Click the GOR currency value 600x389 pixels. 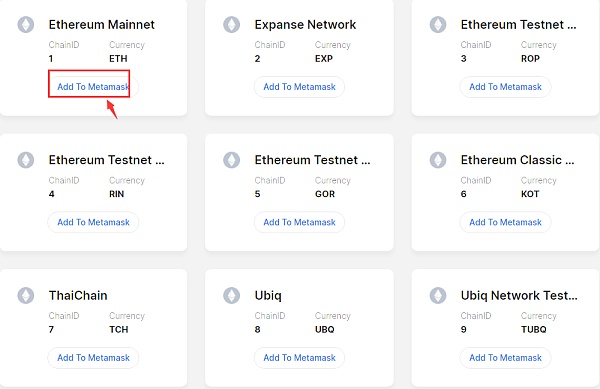click(x=325, y=194)
